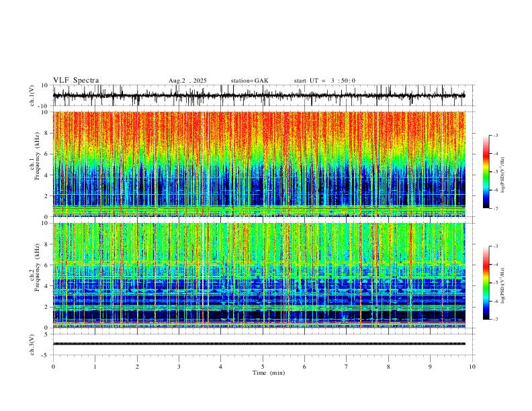Click the "6" kHz tick on the ch.2 spectrogram axis
The height and width of the screenshot is (411, 532).
46,265
